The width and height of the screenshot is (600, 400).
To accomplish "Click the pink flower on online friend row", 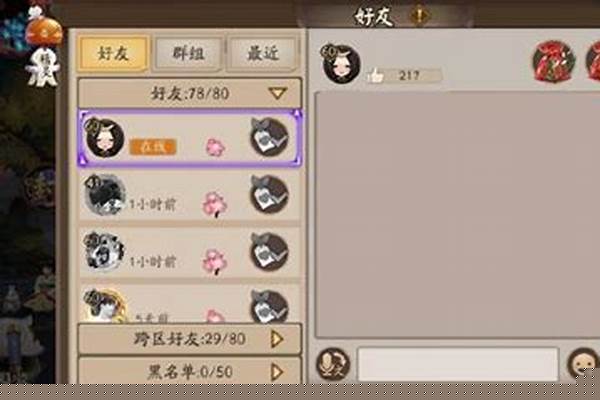I will point(216,147).
